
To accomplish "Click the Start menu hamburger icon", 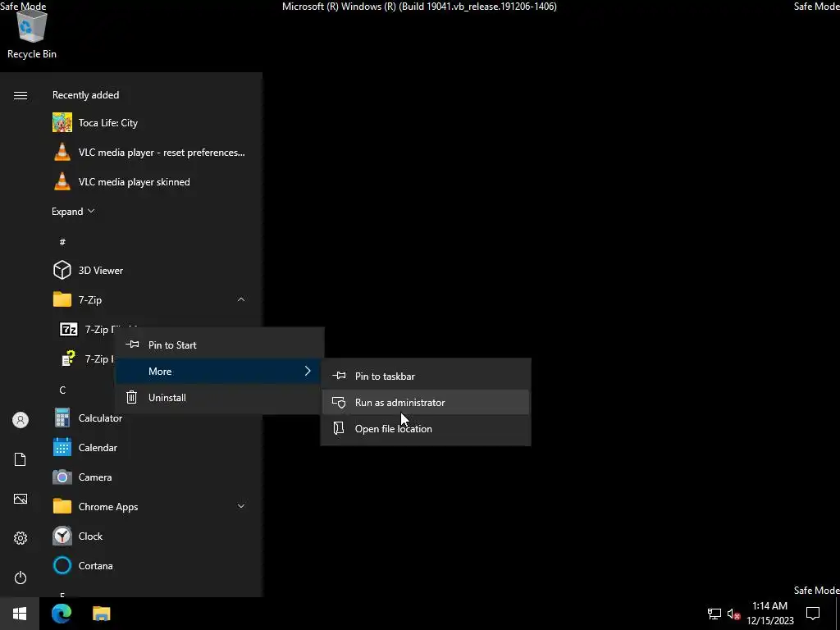I will point(21,95).
